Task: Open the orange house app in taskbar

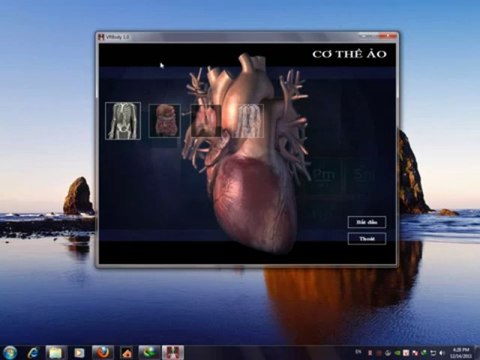Action: click(x=126, y=353)
